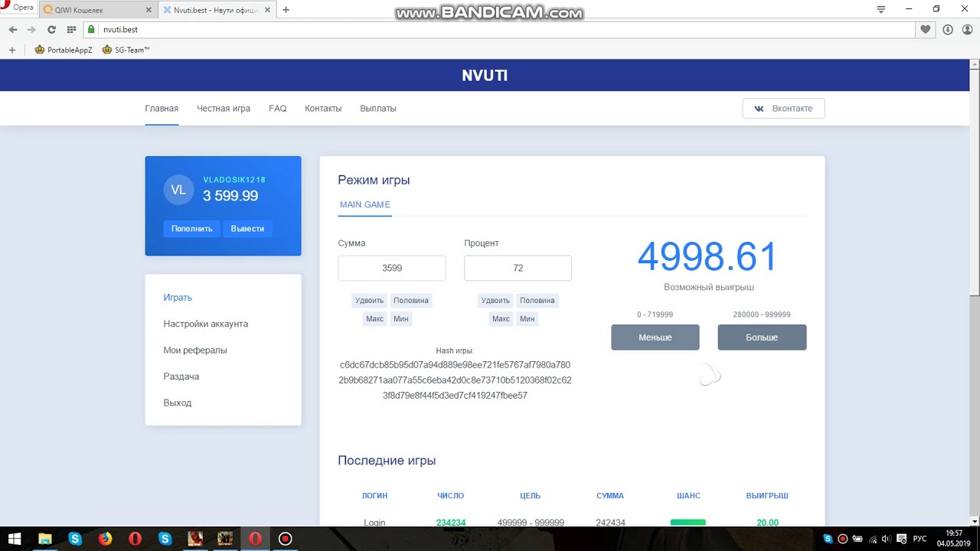Click Половина under Сумма
Viewport: 980px width, 551px height.
[x=411, y=300]
